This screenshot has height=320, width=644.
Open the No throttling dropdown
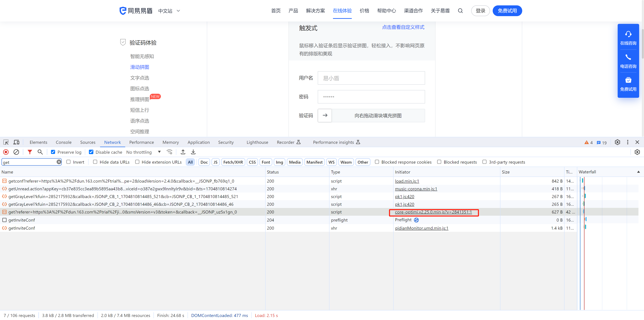coord(143,152)
